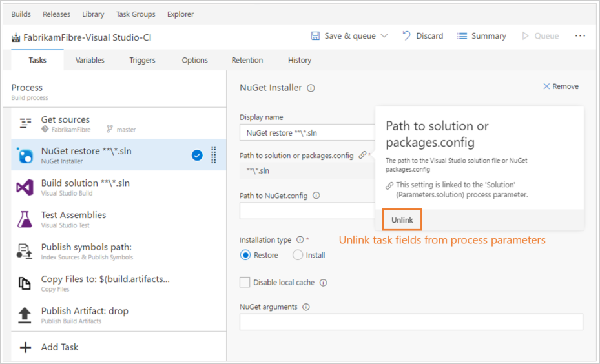Click the NuGet arguments input field
Screen dimensions: 600x364
click(x=411, y=322)
